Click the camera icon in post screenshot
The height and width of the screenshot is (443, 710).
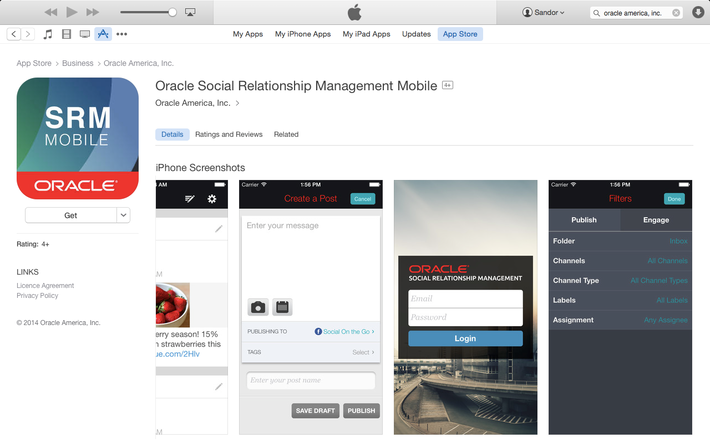coord(258,307)
